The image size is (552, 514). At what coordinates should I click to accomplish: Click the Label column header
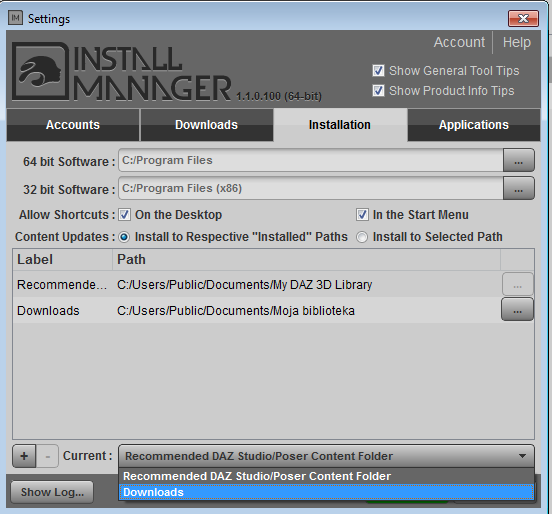[x=63, y=259]
